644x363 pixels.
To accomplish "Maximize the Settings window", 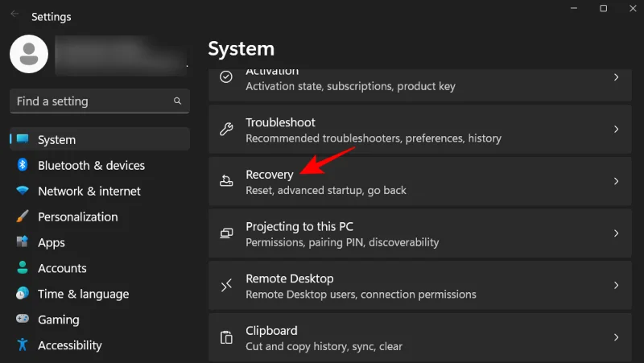I will (603, 8).
